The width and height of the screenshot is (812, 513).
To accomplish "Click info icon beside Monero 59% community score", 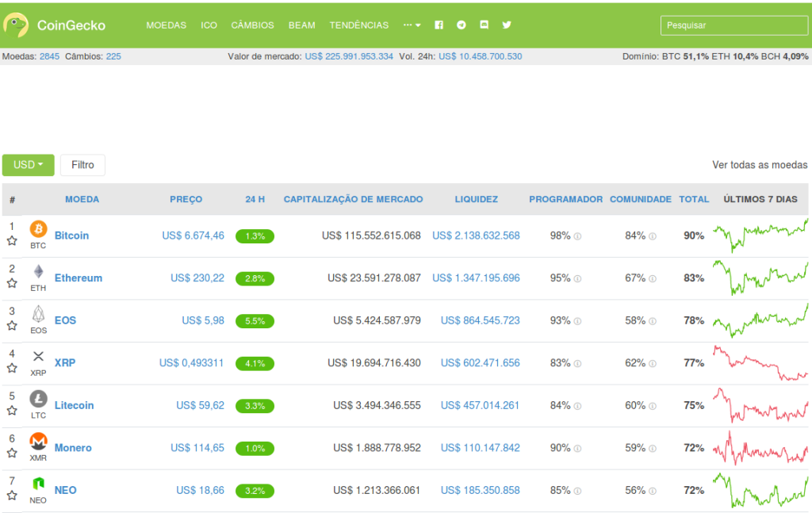I will (653, 448).
